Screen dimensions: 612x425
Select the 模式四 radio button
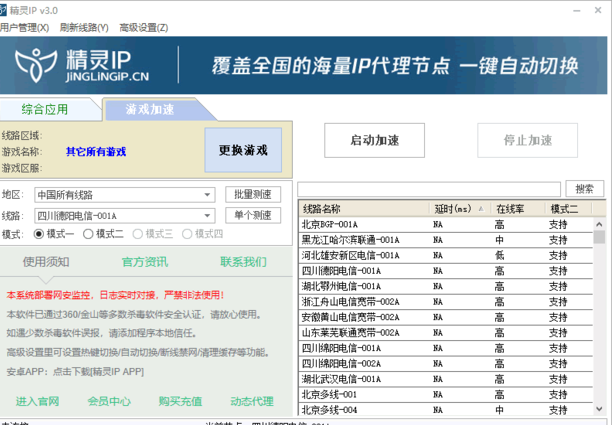(x=202, y=234)
